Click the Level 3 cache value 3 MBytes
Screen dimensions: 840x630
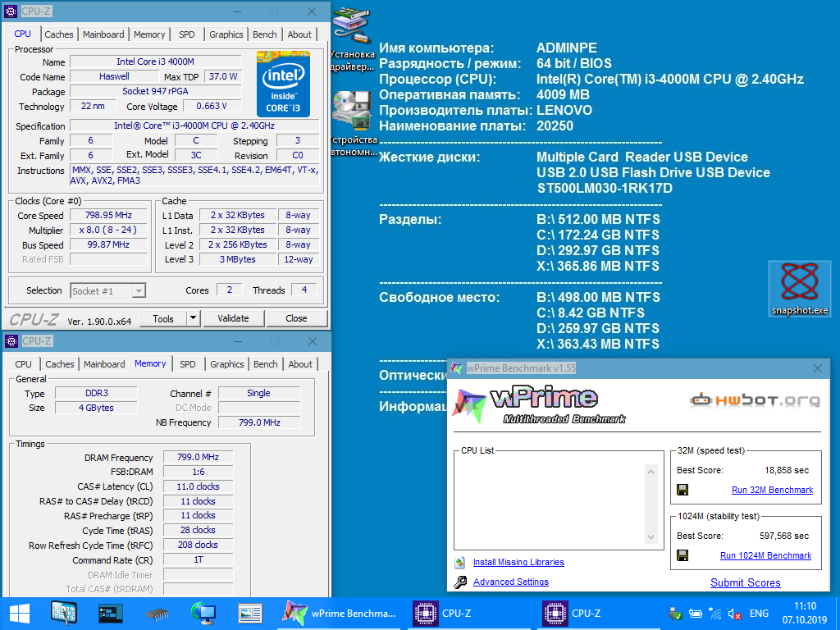tap(237, 259)
